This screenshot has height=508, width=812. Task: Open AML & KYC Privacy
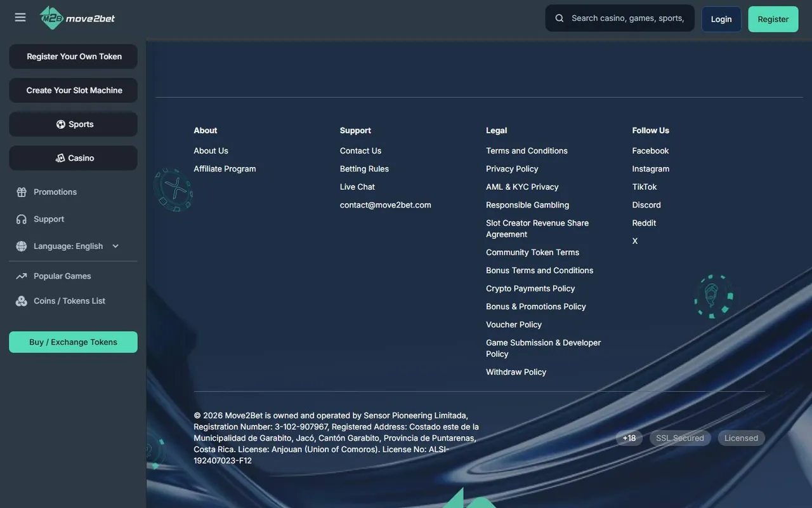tap(522, 187)
